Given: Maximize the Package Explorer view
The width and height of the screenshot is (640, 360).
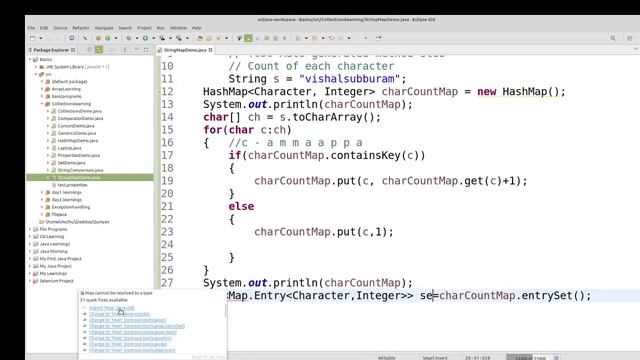Looking at the screenshot, I should 146,50.
